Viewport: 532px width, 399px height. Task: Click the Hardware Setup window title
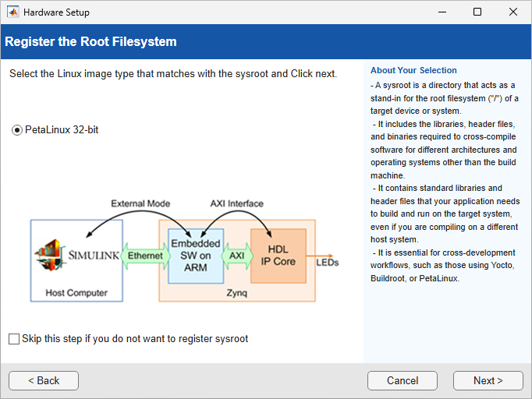coord(56,12)
